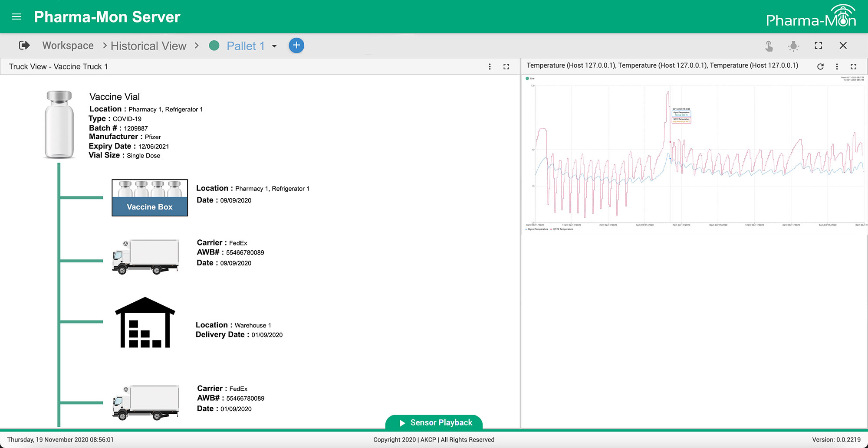The width and height of the screenshot is (868, 448).
Task: Click the Temperature graph panel title
Action: 662,65
